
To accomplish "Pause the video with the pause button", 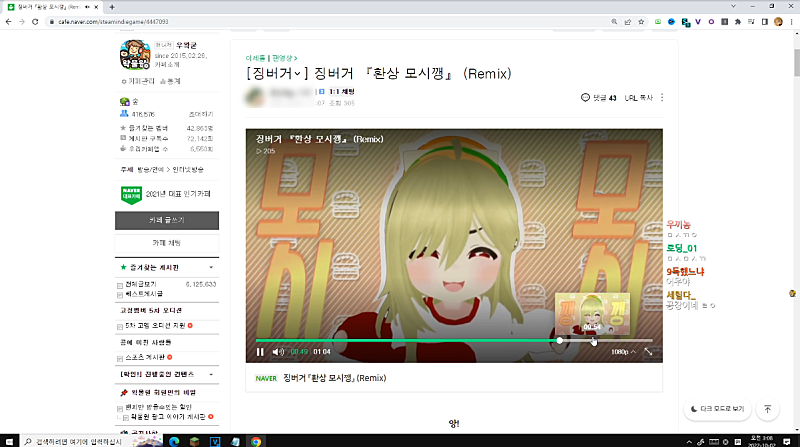I will pos(260,352).
